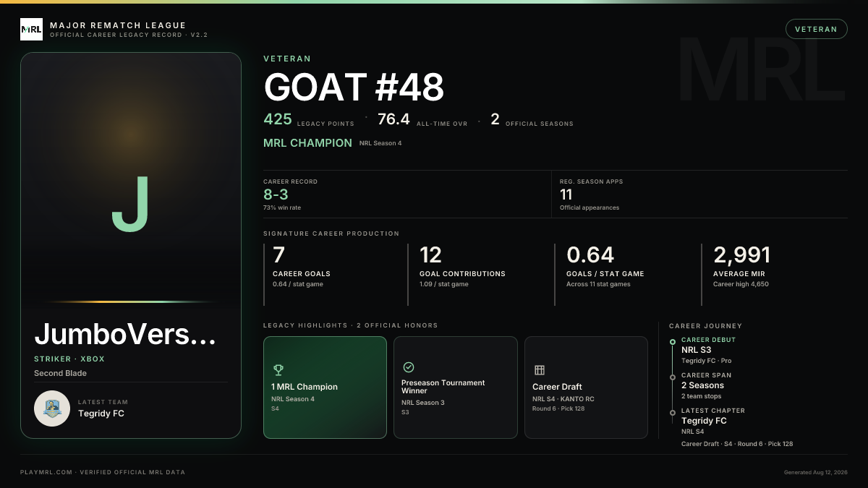Click the 2,991 average MIR stat
868x488 pixels.
742,255
